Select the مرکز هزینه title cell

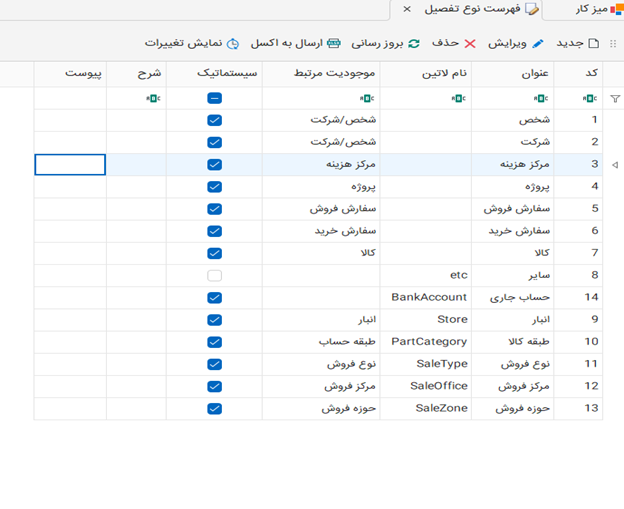[x=513, y=165]
